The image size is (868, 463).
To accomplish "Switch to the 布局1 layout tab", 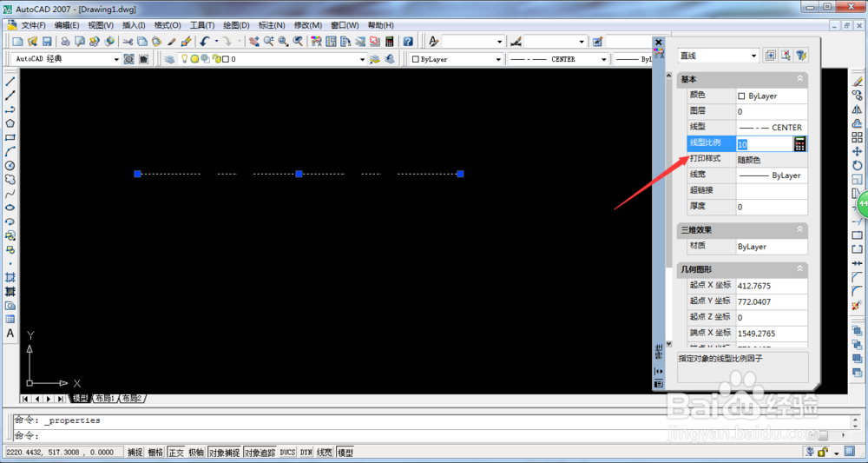I will tap(105, 398).
